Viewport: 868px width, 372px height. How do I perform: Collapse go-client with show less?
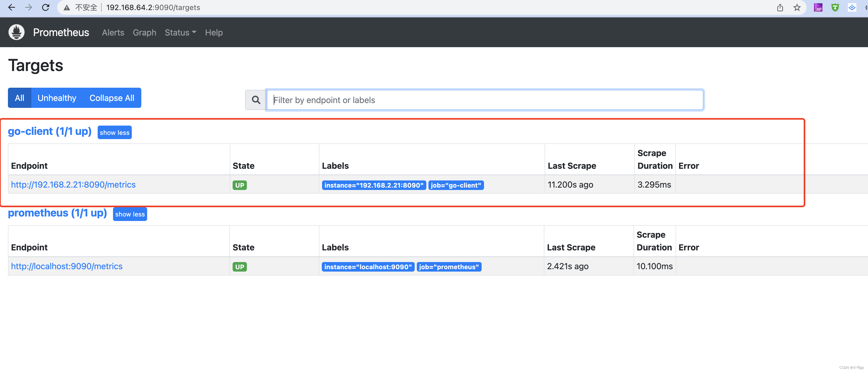click(115, 132)
